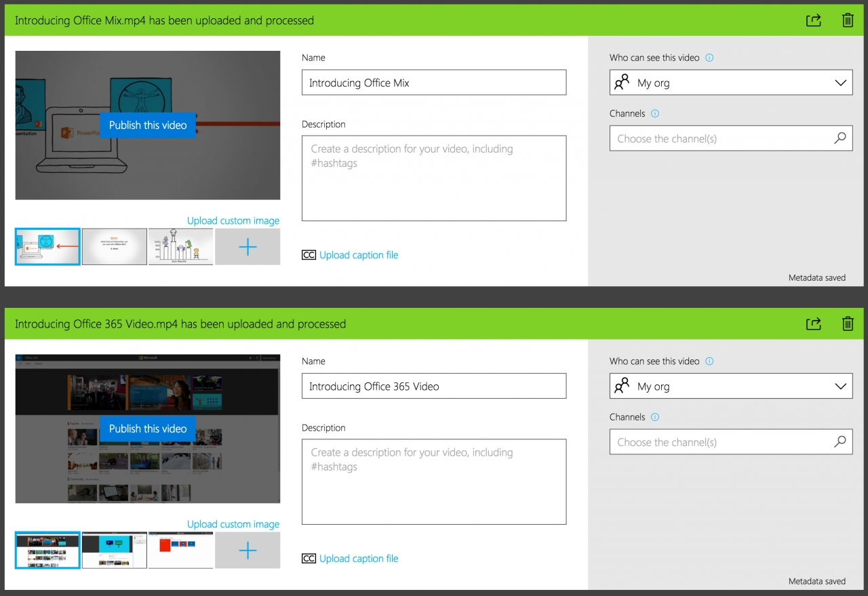Click the Name field containing 'Introducing Office Mix'

434,83
